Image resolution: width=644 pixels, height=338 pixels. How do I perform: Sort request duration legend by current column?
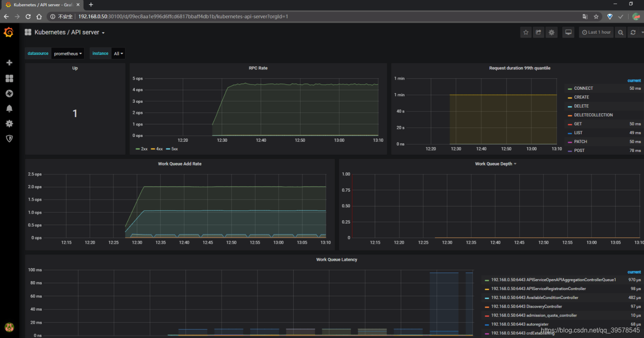pyautogui.click(x=634, y=81)
